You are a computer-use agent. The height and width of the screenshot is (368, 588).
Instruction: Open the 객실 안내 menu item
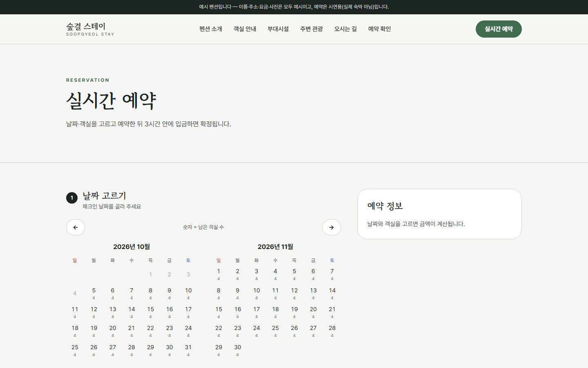(245, 29)
